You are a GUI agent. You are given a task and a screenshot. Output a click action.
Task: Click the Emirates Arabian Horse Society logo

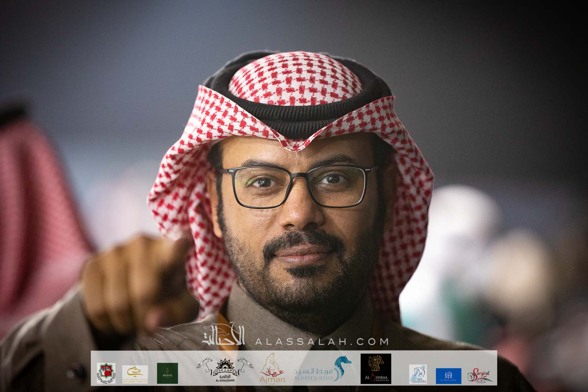[106, 373]
